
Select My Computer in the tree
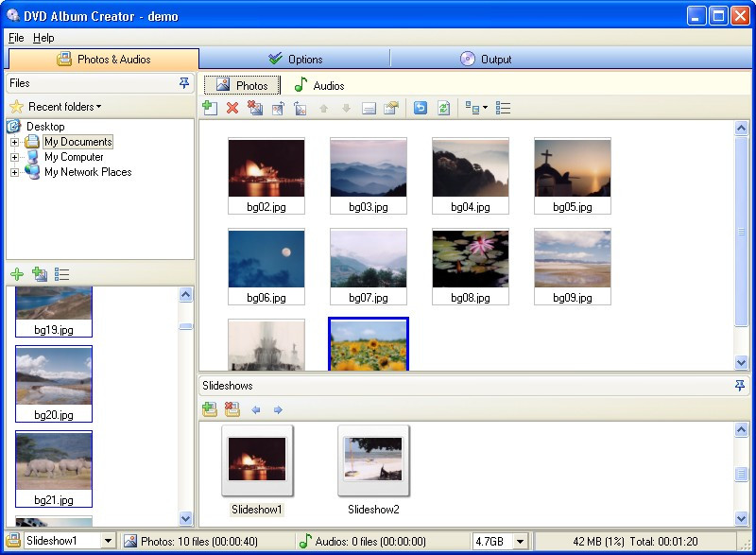coord(74,157)
